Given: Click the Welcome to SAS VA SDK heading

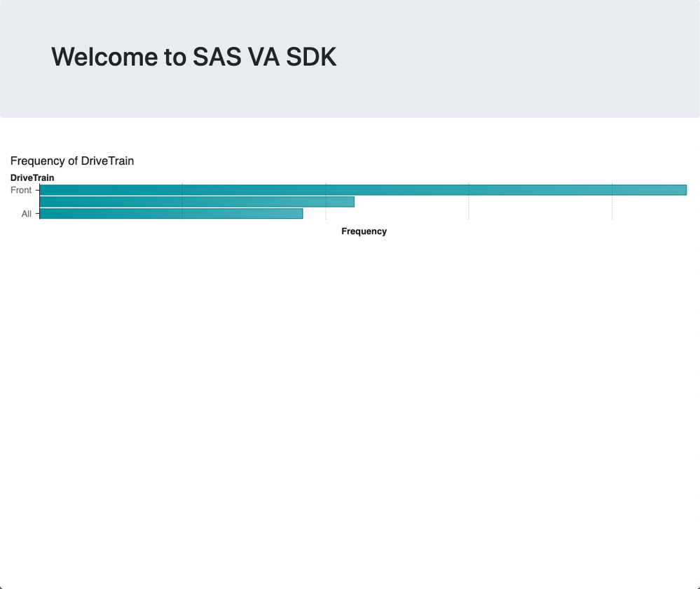Looking at the screenshot, I should pos(194,57).
